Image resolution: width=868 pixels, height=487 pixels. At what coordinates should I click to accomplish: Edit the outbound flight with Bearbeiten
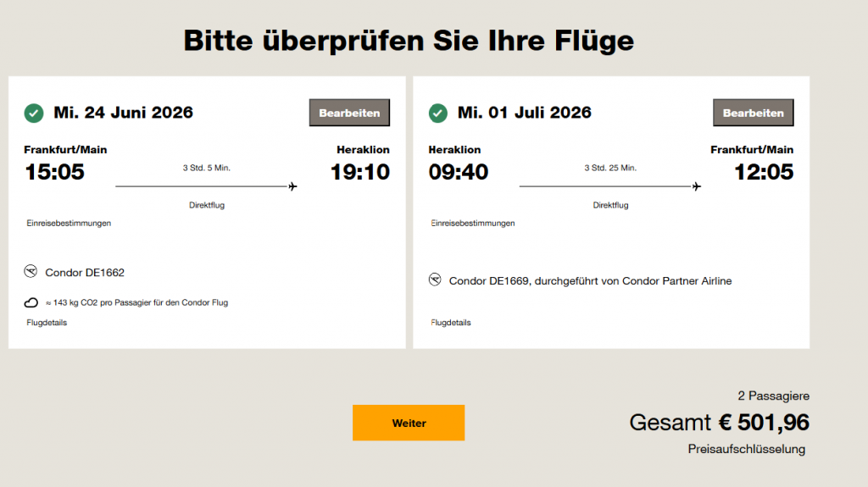(x=349, y=113)
